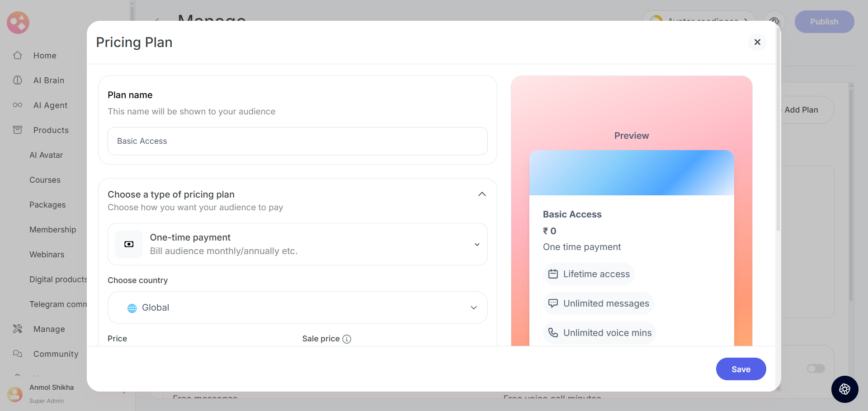This screenshot has width=868, height=411.
Task: Click the Products box icon
Action: 18,130
